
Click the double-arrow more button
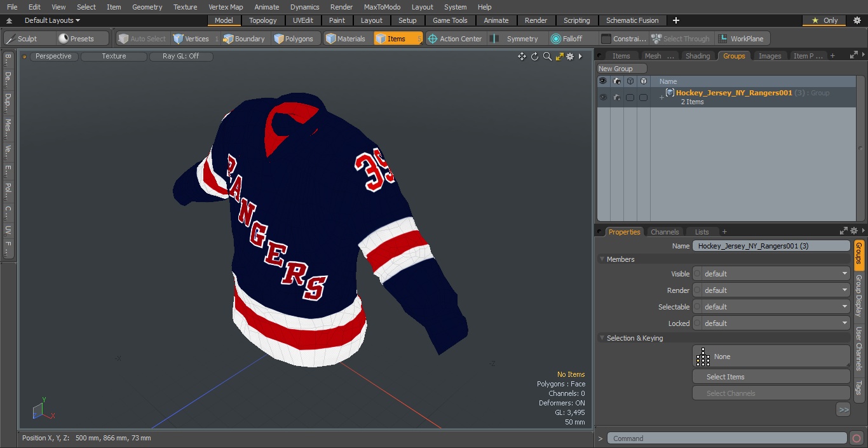pos(843,410)
